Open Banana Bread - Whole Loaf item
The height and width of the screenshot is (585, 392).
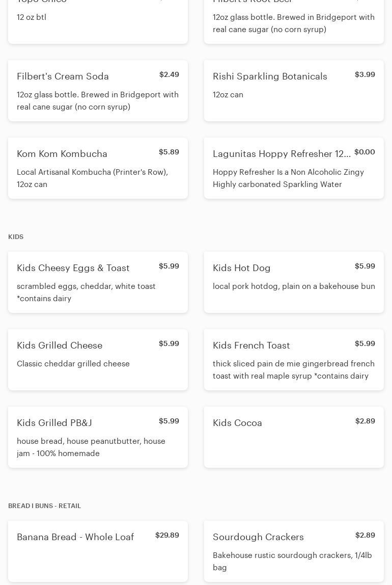98,551
